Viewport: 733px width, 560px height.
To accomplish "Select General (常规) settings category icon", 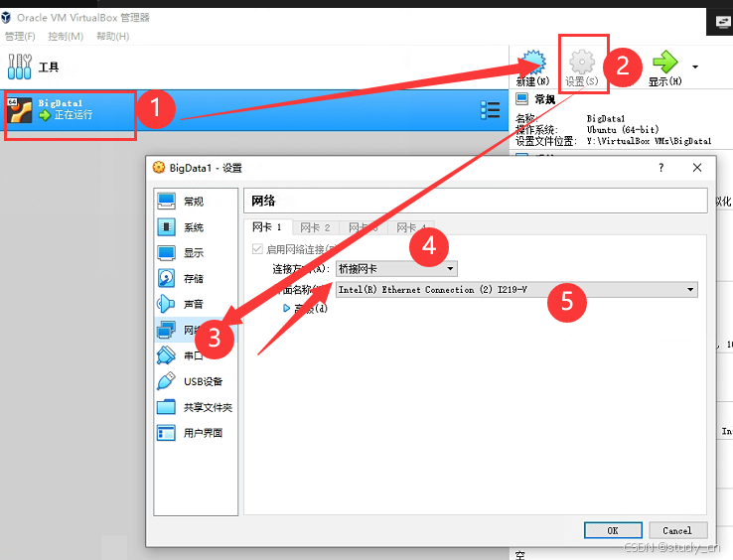I will [x=167, y=202].
